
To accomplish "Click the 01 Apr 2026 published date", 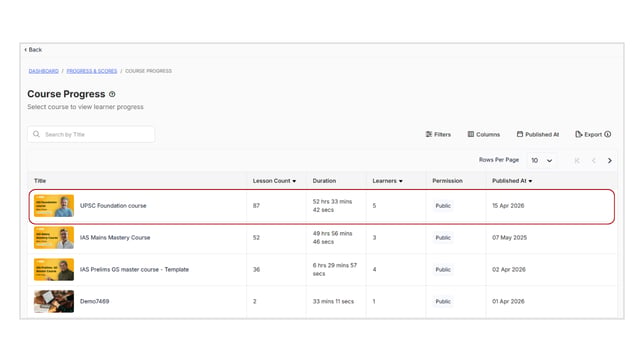I will tap(508, 301).
